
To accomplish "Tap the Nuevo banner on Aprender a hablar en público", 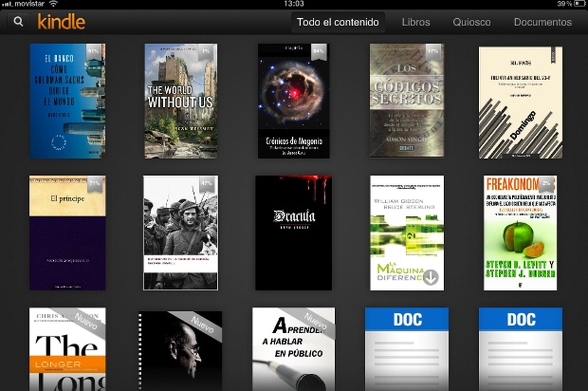I will click(x=315, y=320).
